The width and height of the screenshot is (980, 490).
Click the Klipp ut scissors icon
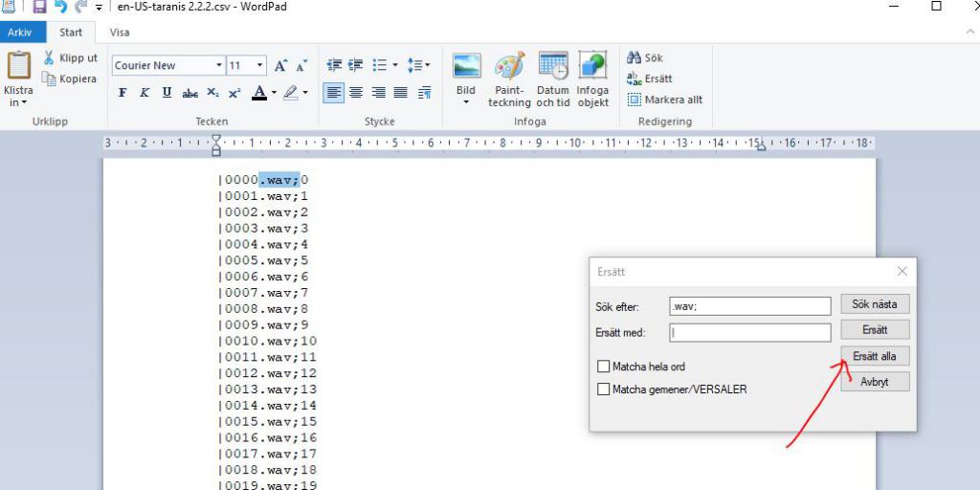point(49,58)
